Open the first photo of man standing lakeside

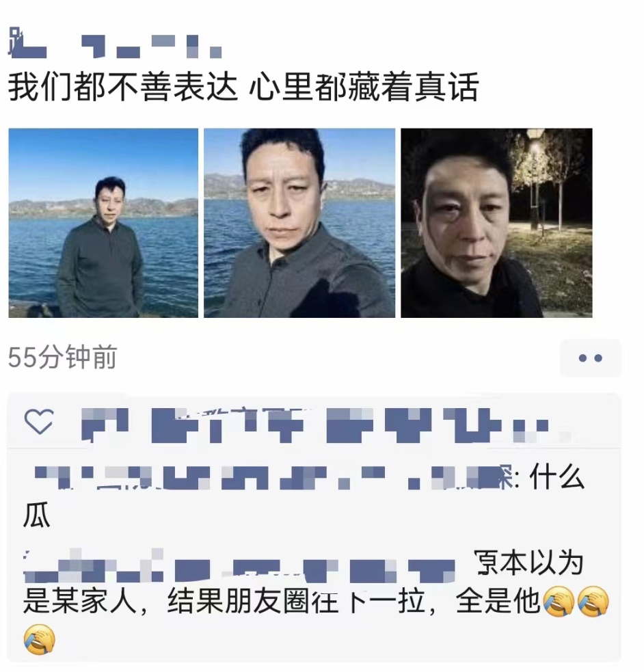(x=103, y=223)
